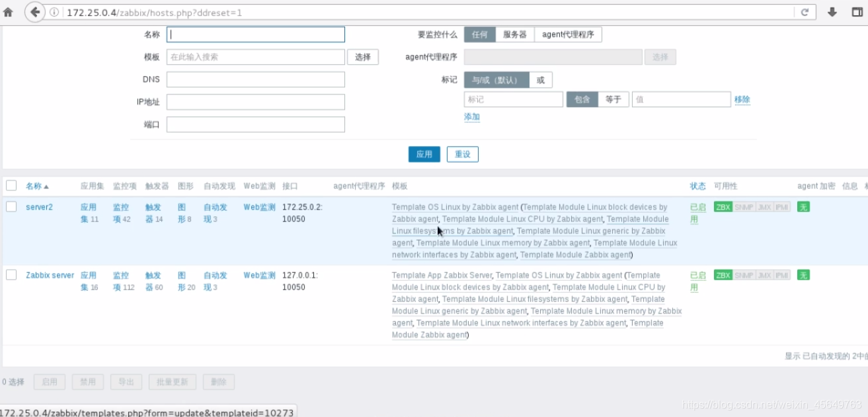868x417 pixels.
Task: Open the browser downloads arrow icon
Action: tap(832, 12)
